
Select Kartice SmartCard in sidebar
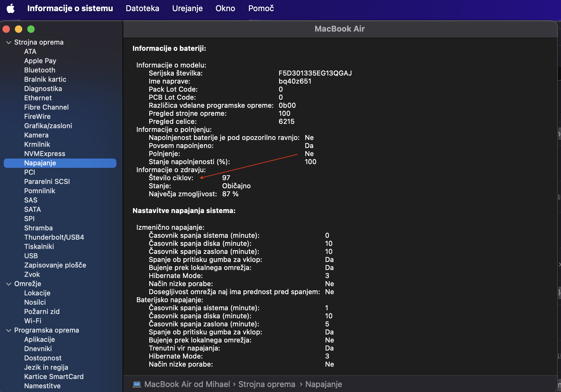pos(54,377)
